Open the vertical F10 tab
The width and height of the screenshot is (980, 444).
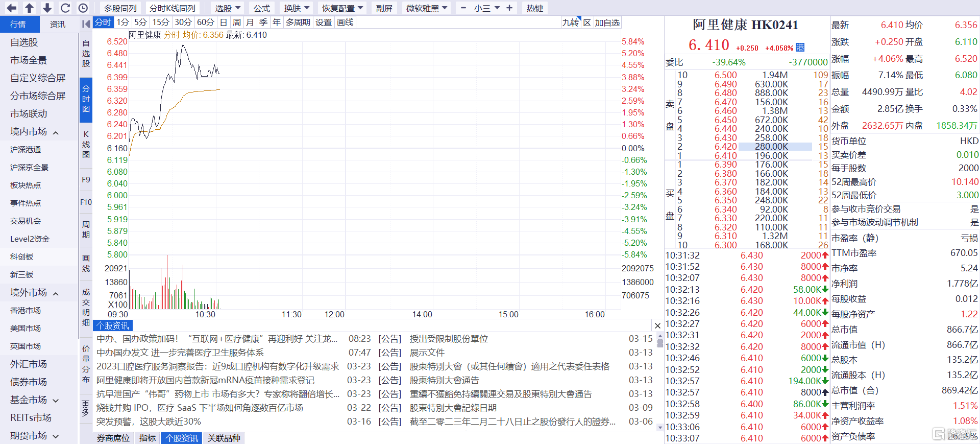[86, 202]
